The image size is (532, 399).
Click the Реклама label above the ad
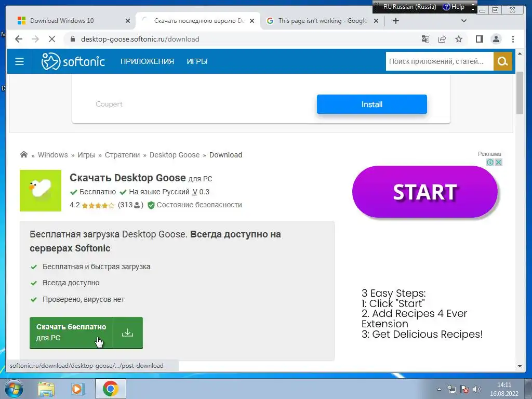(x=489, y=154)
